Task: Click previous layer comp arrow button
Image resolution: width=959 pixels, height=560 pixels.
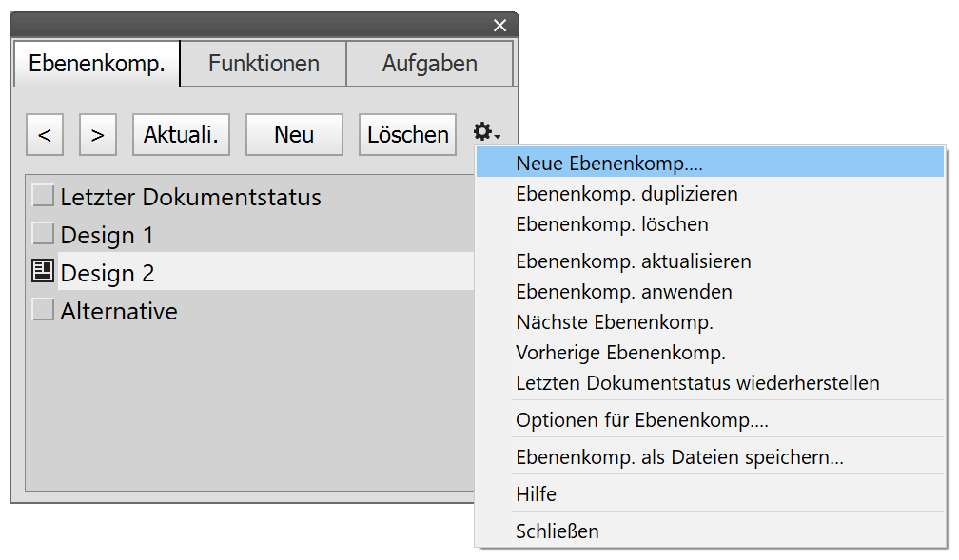Action: [45, 135]
